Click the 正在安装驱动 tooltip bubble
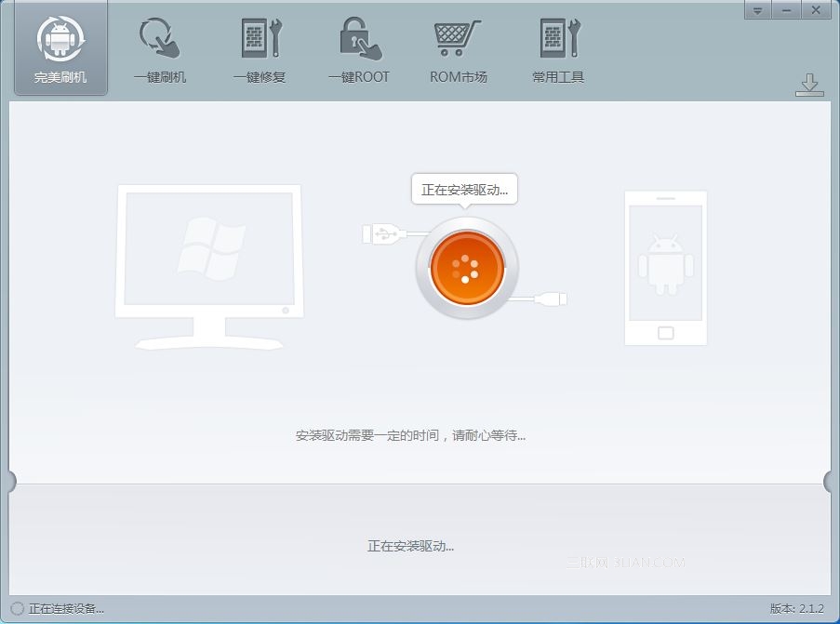840x624 pixels. tap(465, 189)
